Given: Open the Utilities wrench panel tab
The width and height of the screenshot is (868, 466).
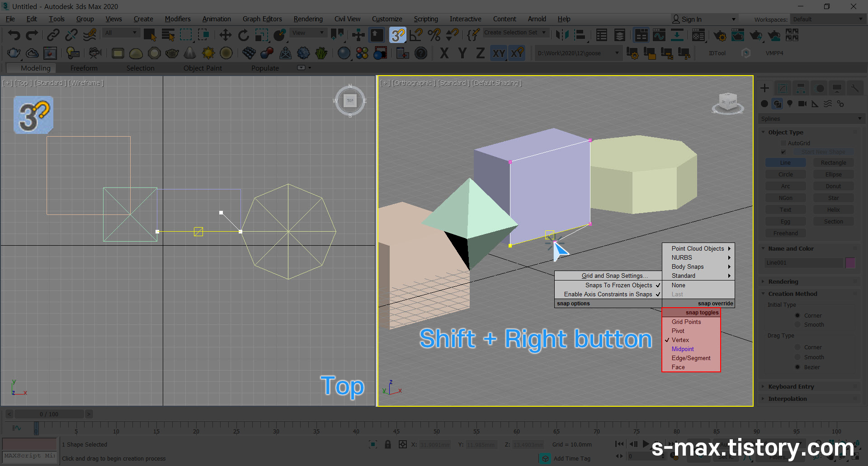Looking at the screenshot, I should pos(855,88).
